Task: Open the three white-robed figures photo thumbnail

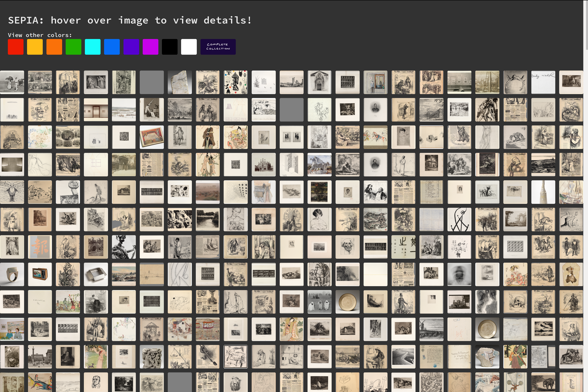Action: [319, 302]
